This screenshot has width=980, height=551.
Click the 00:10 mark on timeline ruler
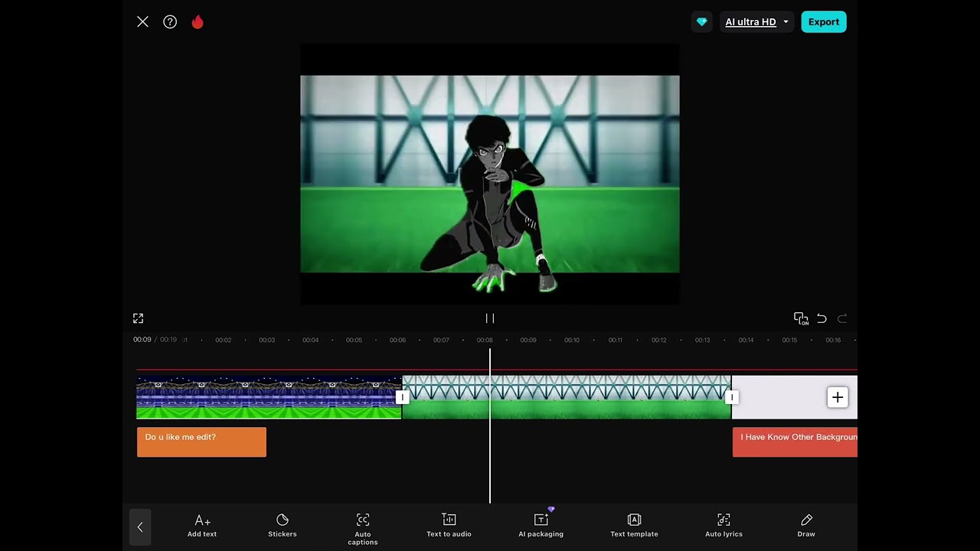coord(572,340)
